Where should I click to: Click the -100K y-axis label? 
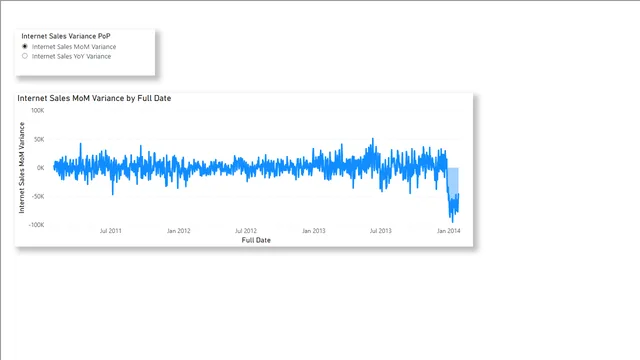[36, 225]
